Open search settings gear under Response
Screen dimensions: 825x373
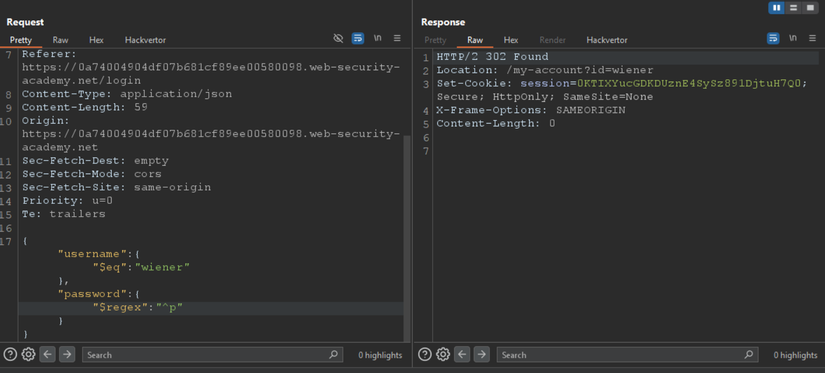tap(443, 355)
